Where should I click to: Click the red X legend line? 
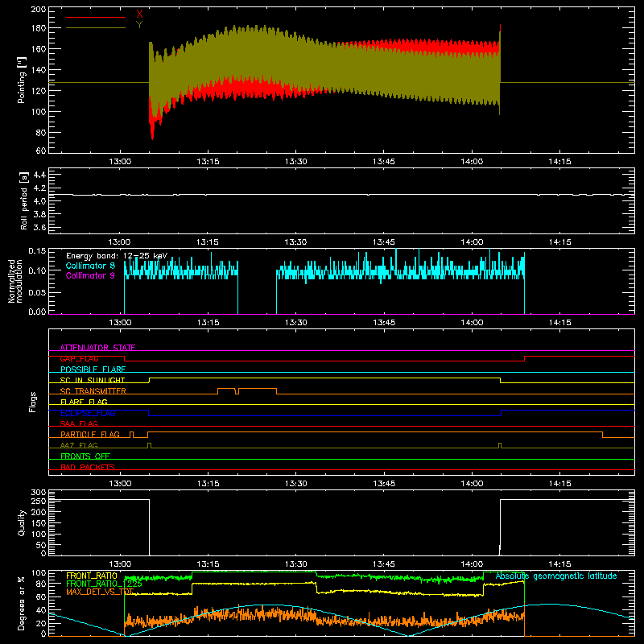click(96, 17)
